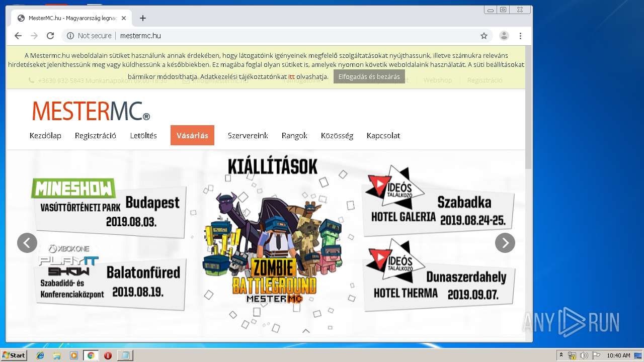Viewport: 644px width, 362px height.
Task: Bookmark this page with the star icon
Action: 484,36
